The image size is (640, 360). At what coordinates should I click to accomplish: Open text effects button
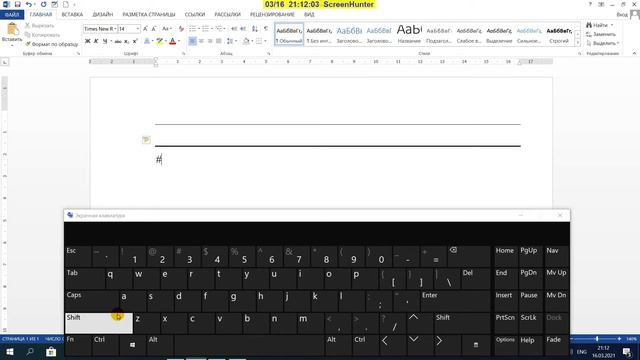(147, 41)
